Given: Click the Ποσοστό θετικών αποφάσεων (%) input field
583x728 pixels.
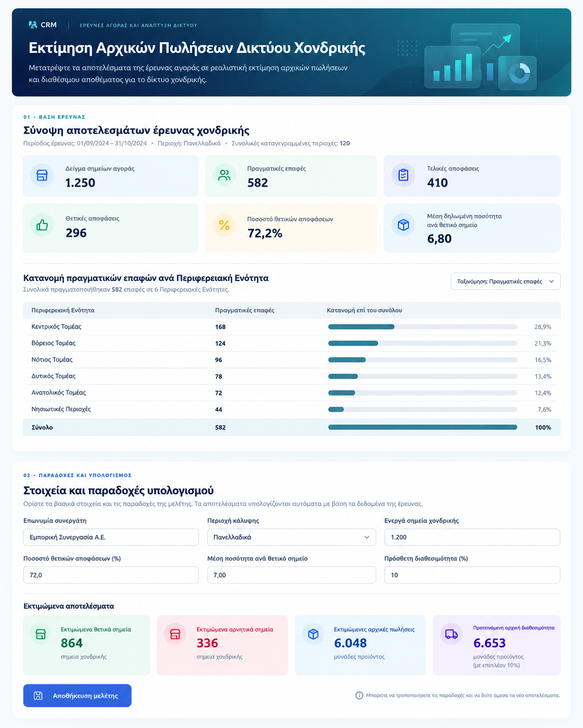Looking at the screenshot, I should pyautogui.click(x=111, y=575).
